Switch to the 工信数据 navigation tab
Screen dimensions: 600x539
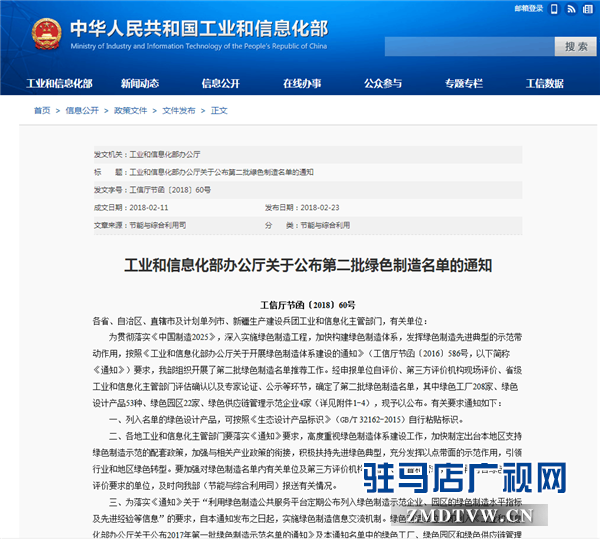(545, 83)
